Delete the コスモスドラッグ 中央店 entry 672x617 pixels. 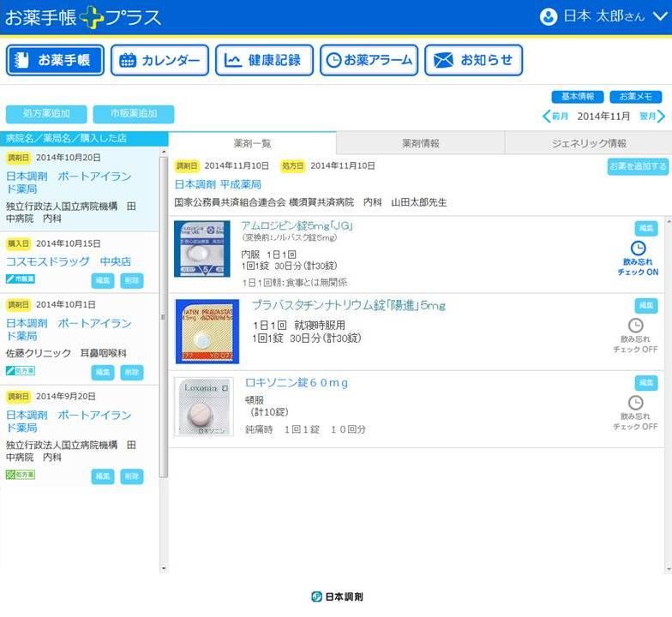point(132,281)
